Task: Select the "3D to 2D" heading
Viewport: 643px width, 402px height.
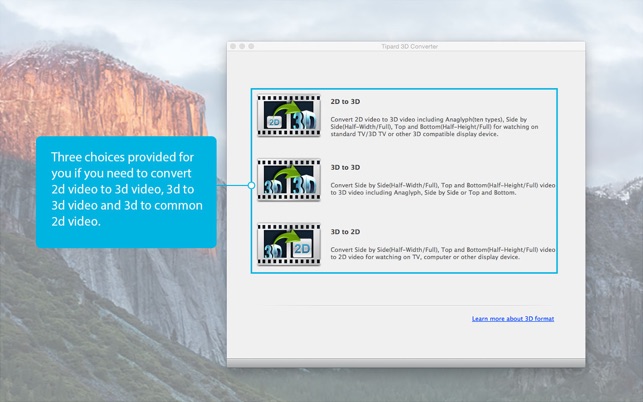Action: 345,232
